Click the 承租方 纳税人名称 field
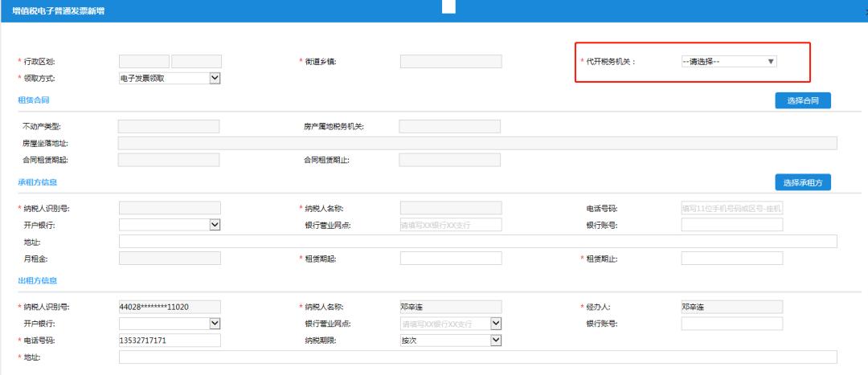Image resolution: width=868 pixels, height=375 pixels. (x=450, y=209)
